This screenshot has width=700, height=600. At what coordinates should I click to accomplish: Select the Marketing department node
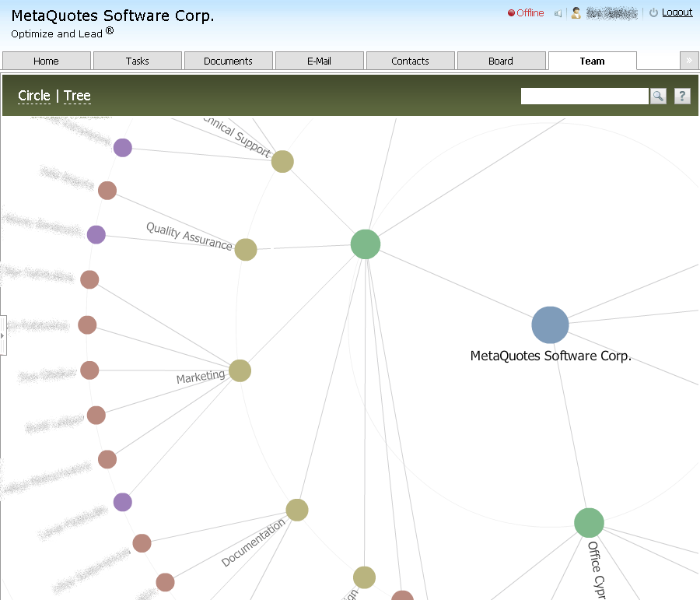(x=240, y=370)
